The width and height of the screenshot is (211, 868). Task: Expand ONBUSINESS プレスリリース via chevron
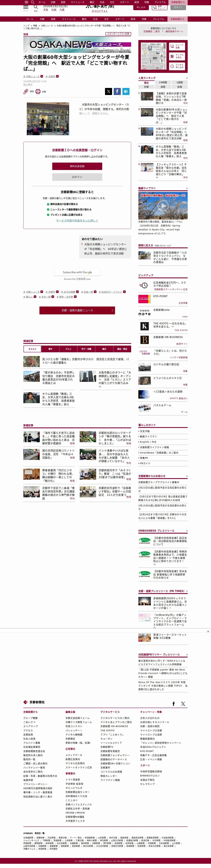coord(187,531)
